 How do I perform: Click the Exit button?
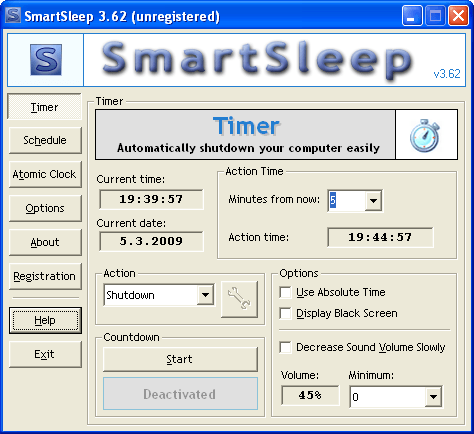(45, 354)
